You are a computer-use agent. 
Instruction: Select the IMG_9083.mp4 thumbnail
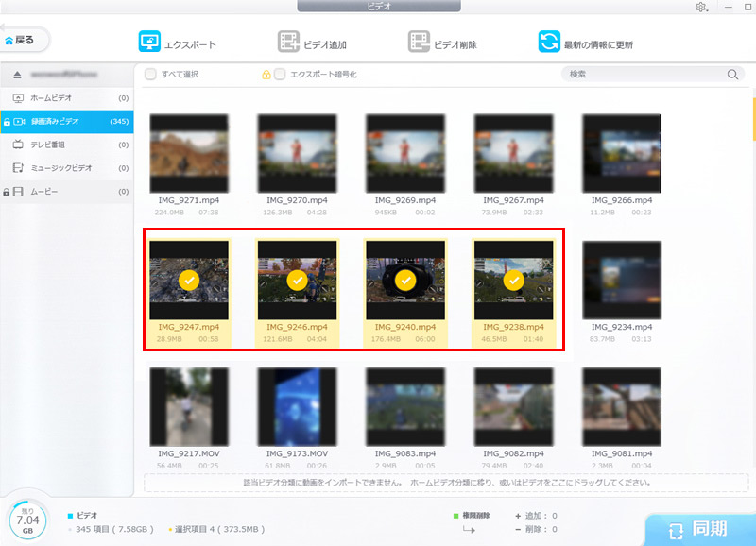click(x=405, y=407)
